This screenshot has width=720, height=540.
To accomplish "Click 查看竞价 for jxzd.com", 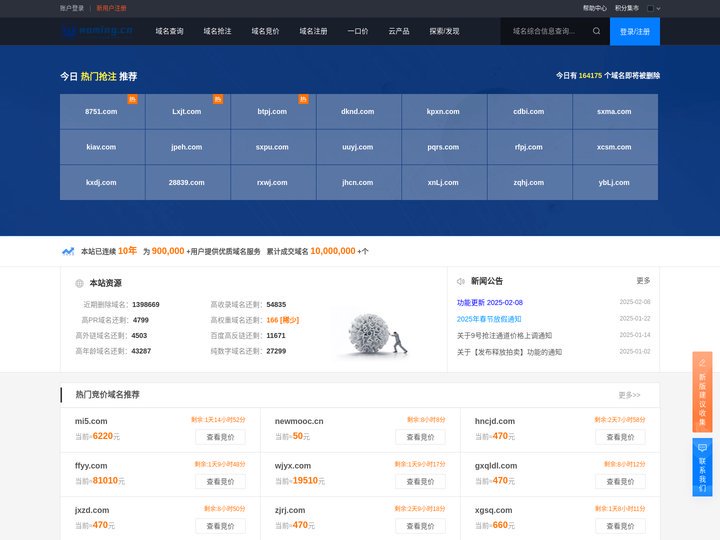I will [220, 526].
